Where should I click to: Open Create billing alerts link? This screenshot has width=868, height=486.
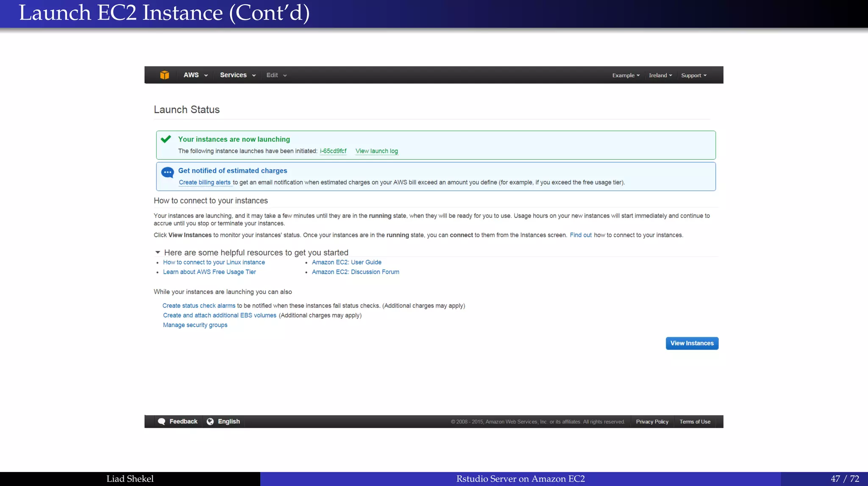tap(205, 183)
